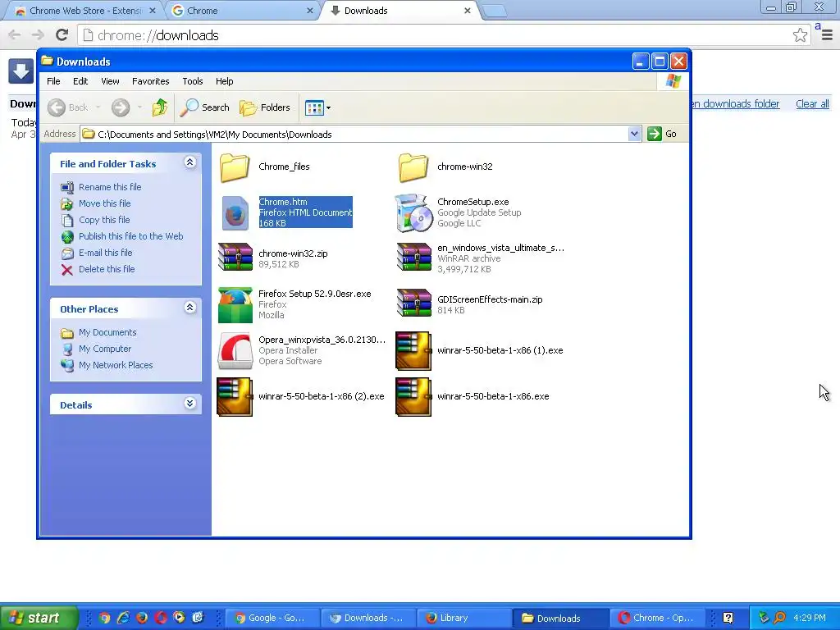Open the chrome-win32 folder icon

pos(413,167)
